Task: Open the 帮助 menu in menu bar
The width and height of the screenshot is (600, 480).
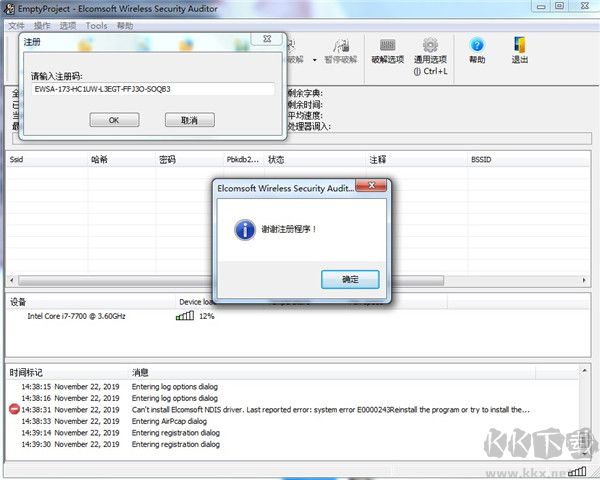Action: click(x=125, y=26)
